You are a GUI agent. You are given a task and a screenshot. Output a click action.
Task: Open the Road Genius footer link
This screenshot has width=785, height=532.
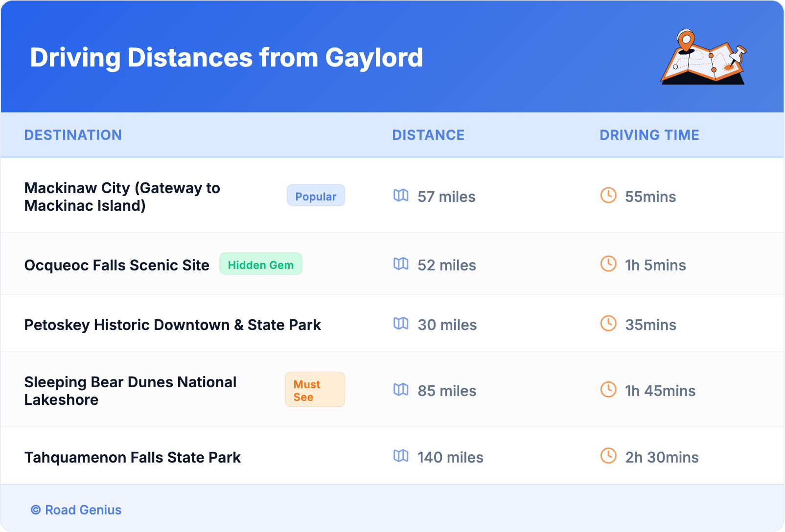77,510
